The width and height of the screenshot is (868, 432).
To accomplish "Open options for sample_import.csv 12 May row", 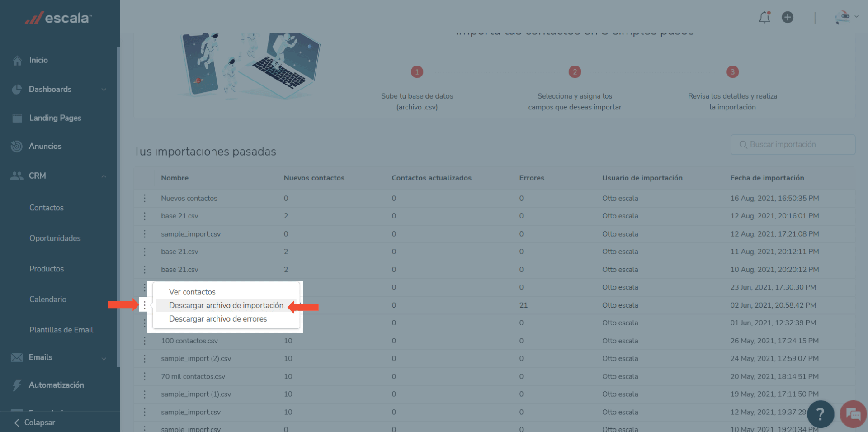I will coord(145,412).
